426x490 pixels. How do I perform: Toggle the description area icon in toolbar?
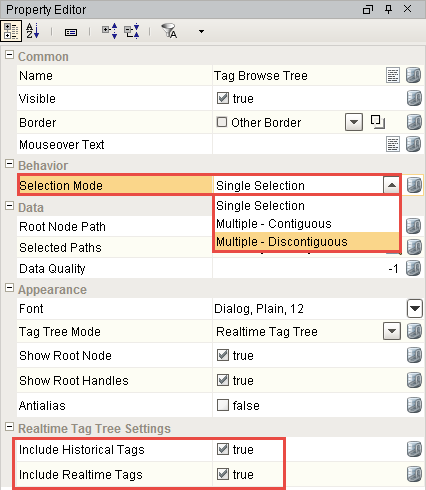click(71, 32)
